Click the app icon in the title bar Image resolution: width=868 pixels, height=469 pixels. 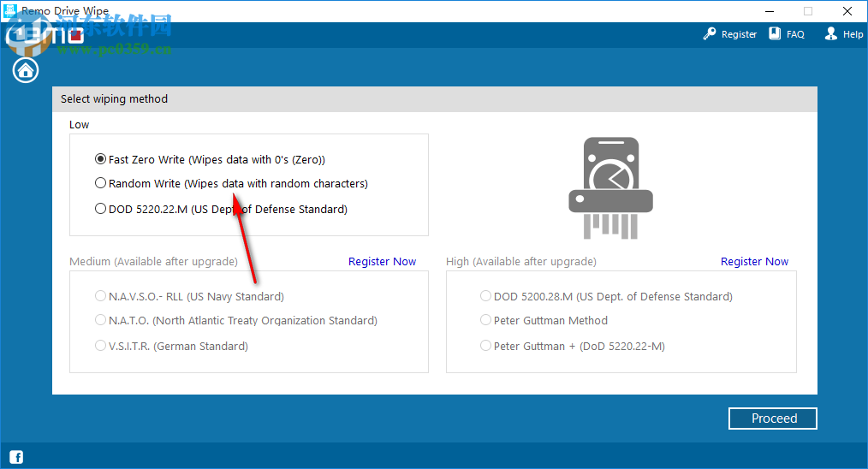(x=9, y=10)
